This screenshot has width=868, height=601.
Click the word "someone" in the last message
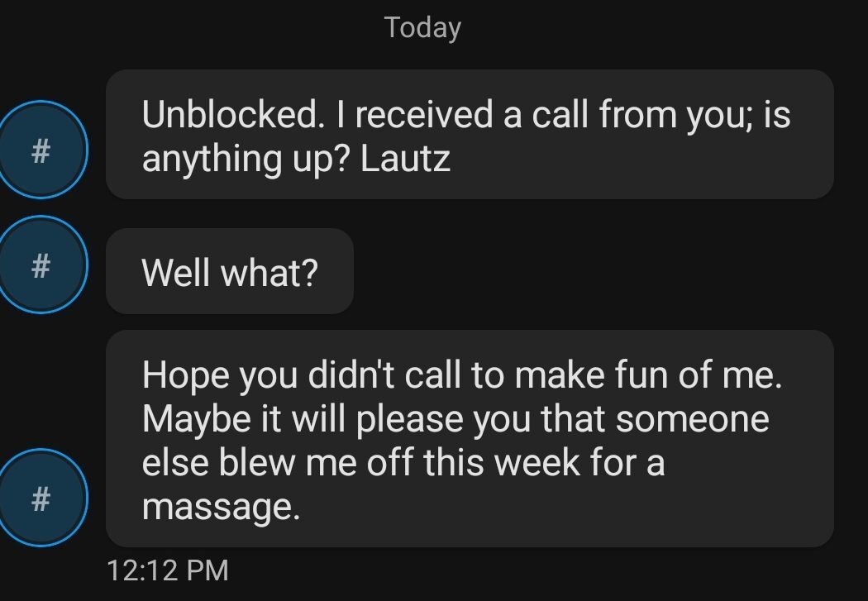691,419
